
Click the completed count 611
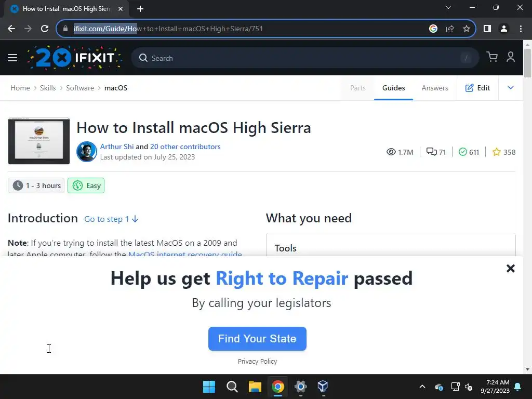tap(469, 152)
